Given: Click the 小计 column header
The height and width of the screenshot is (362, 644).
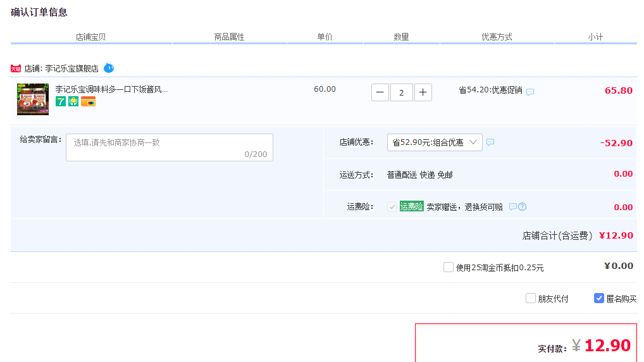Looking at the screenshot, I should point(595,37).
